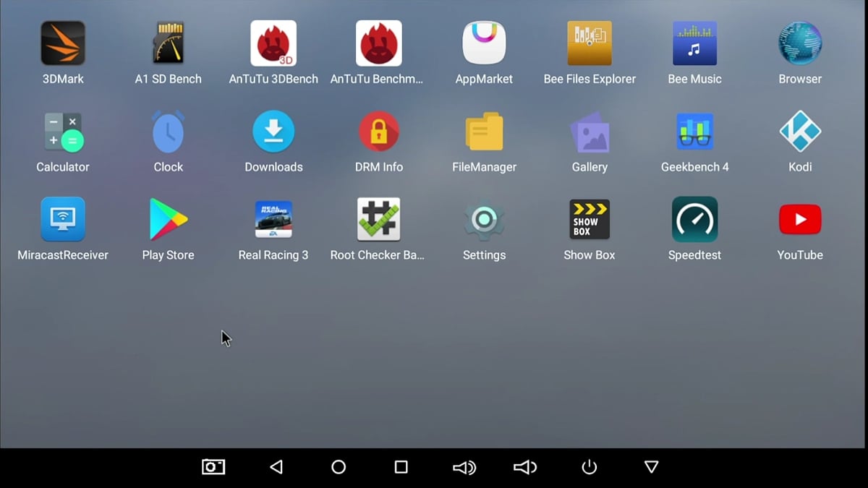Image resolution: width=868 pixels, height=488 pixels.
Task: Open the YouTube app icon
Action: click(800, 220)
